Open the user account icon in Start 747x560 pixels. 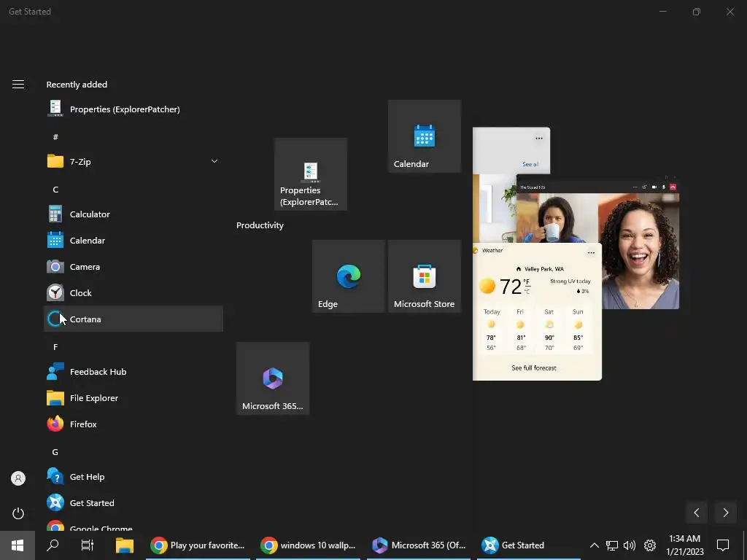pyautogui.click(x=18, y=478)
